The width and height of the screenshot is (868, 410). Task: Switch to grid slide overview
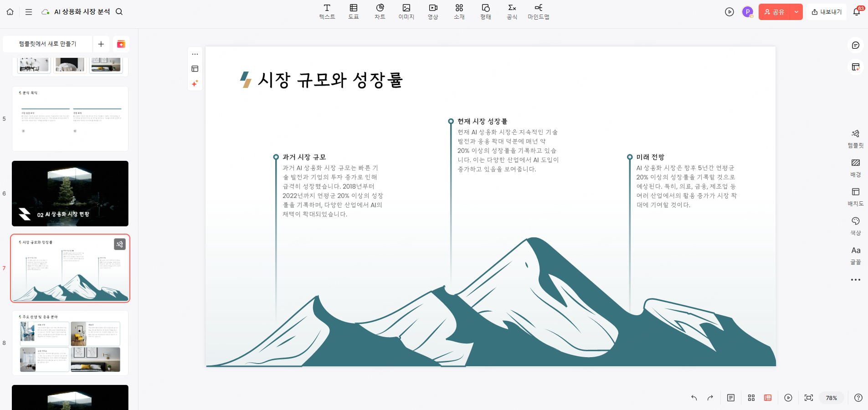point(751,398)
